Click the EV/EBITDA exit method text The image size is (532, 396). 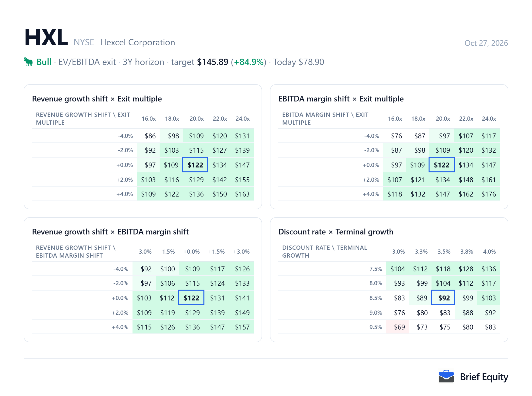(87, 62)
